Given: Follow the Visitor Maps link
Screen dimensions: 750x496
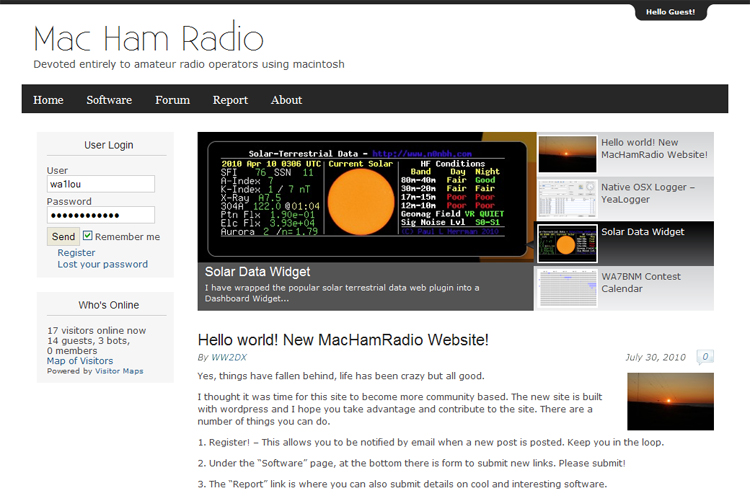Looking at the screenshot, I should (118, 371).
